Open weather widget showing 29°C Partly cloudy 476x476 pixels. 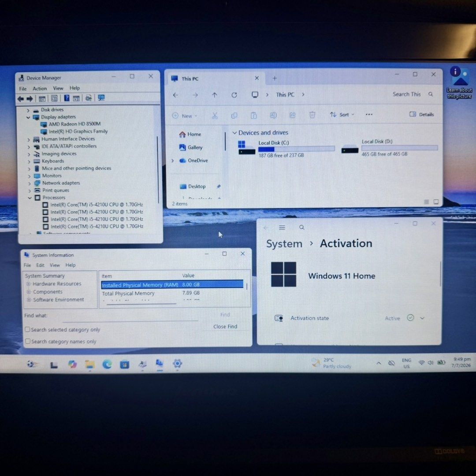click(331, 363)
